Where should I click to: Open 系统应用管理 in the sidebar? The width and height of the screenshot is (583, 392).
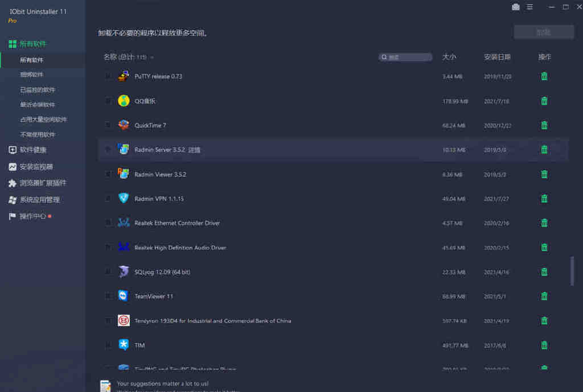[40, 200]
